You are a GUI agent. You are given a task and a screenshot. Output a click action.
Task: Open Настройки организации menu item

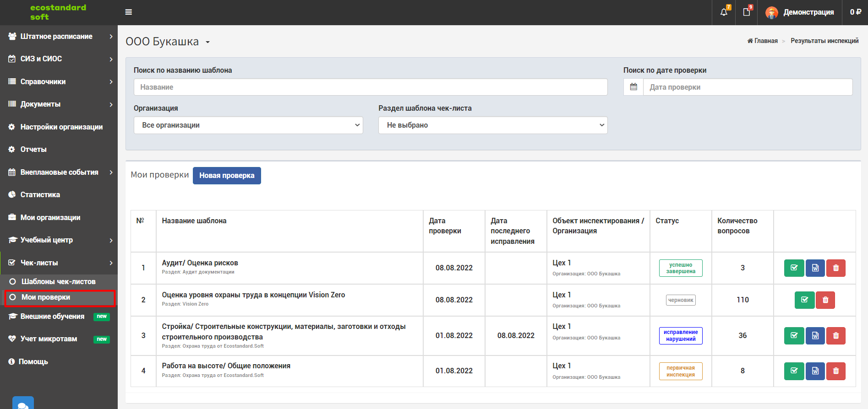point(59,127)
